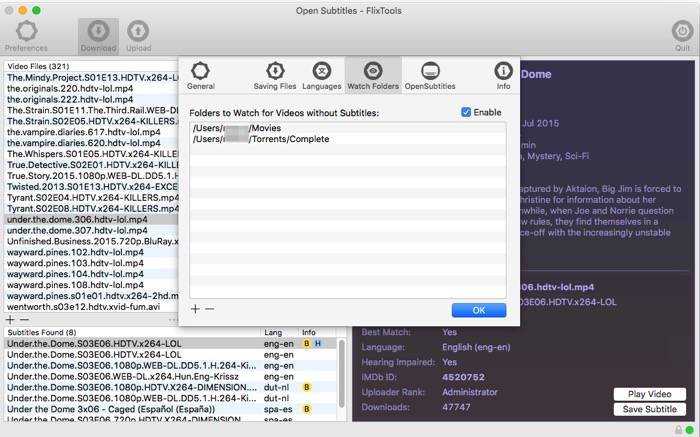The width and height of the screenshot is (700, 437).
Task: Add a watch folder with plus button
Action: [x=195, y=309]
